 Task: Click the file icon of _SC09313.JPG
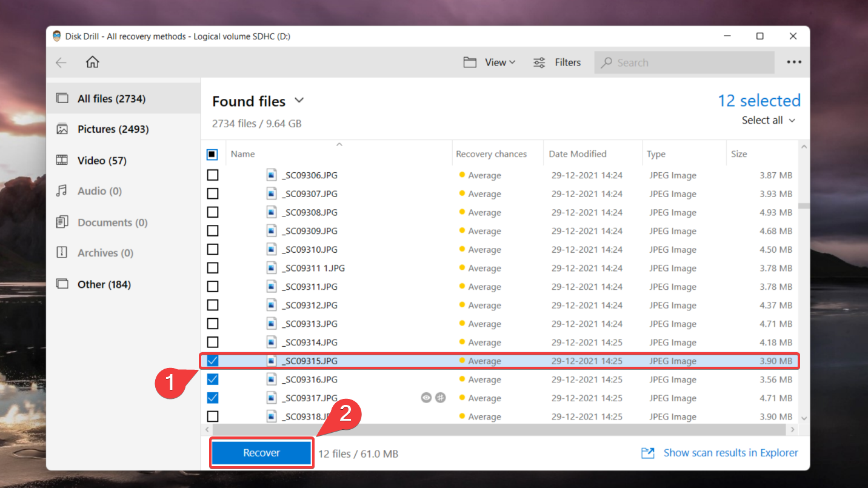tap(272, 324)
